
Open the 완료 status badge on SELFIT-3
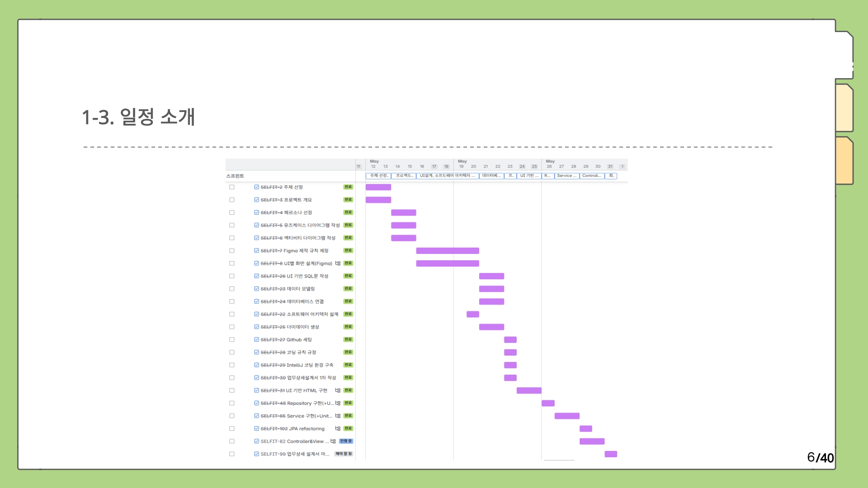pos(348,200)
